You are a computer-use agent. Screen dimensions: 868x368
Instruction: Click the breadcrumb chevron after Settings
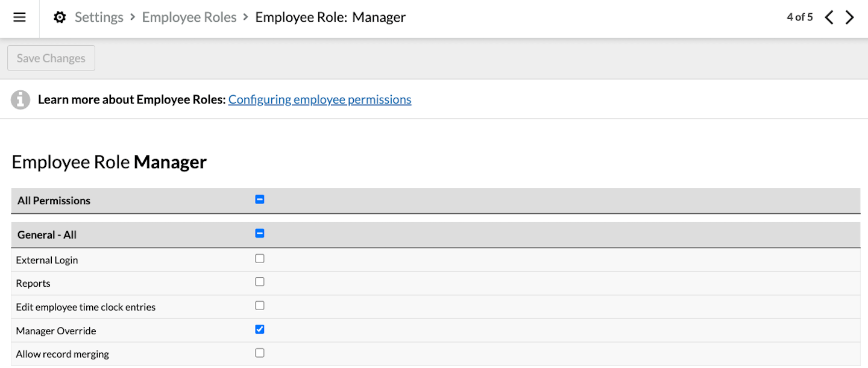pyautogui.click(x=132, y=17)
